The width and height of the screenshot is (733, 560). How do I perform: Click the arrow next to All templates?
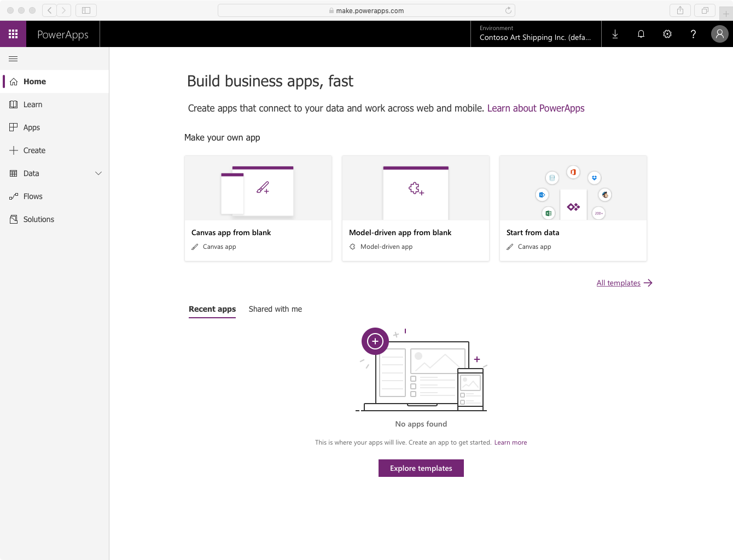click(x=648, y=283)
